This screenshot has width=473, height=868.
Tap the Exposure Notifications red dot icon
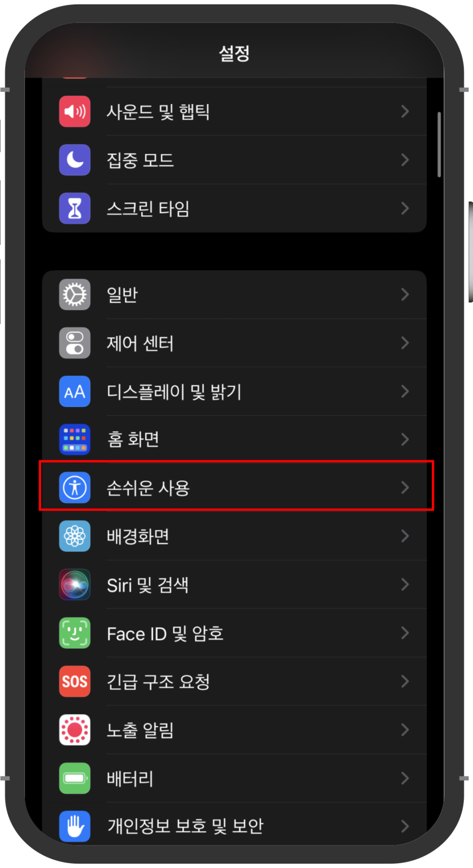click(x=74, y=730)
